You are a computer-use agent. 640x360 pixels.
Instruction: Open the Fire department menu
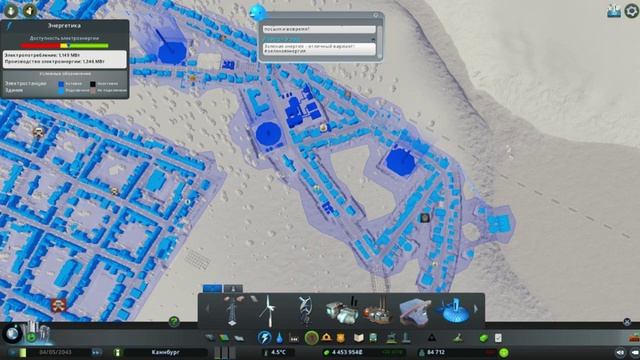(x=327, y=338)
